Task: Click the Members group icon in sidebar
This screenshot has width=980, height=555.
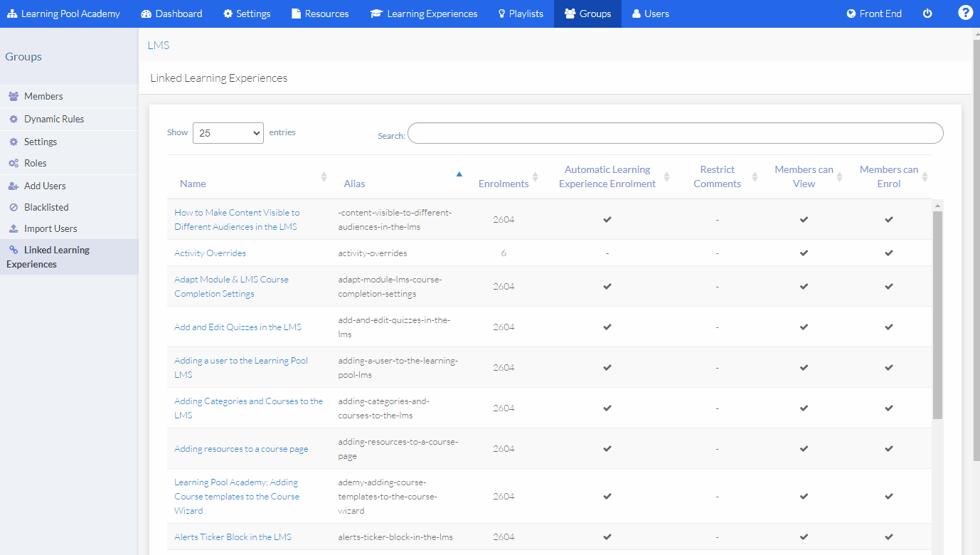Action: 14,96
